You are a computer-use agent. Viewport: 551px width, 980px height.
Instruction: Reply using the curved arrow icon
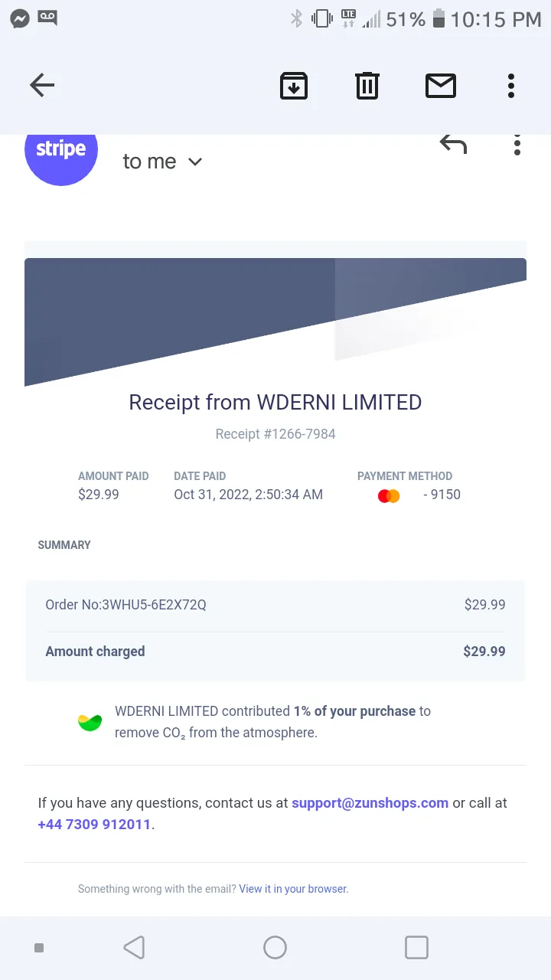click(453, 144)
